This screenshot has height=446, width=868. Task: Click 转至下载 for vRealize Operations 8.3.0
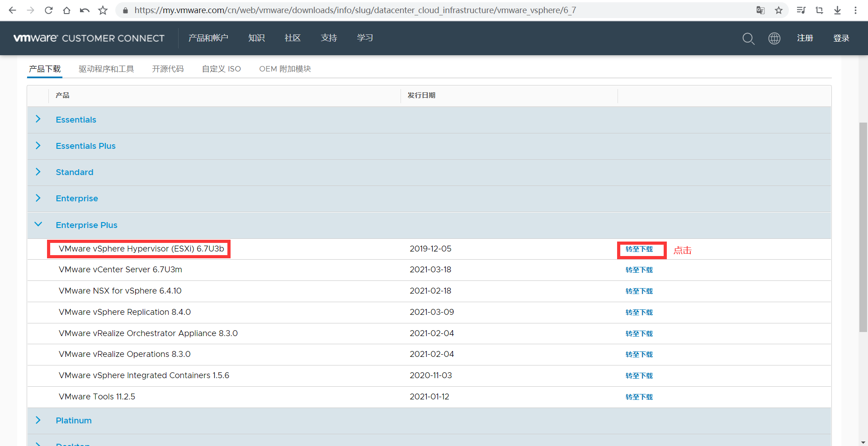click(x=639, y=355)
